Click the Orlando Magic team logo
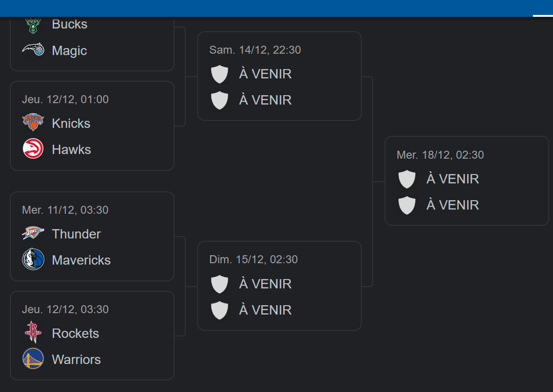 coord(33,50)
